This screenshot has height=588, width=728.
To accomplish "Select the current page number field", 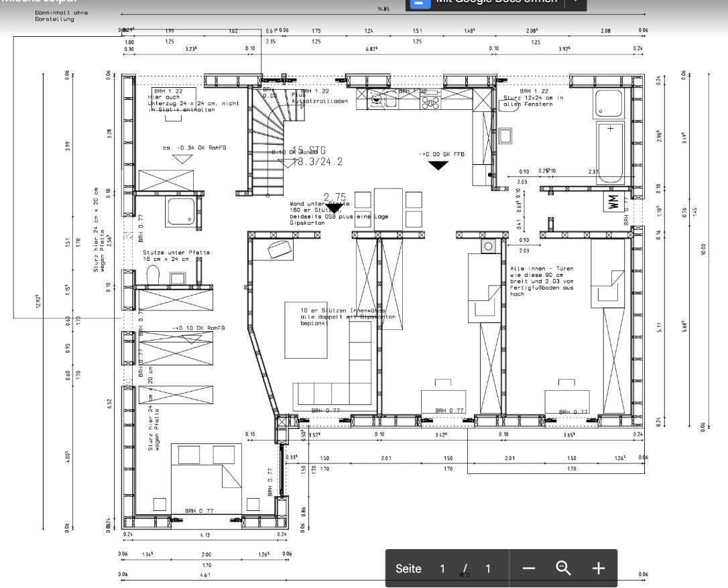I will coord(442,569).
